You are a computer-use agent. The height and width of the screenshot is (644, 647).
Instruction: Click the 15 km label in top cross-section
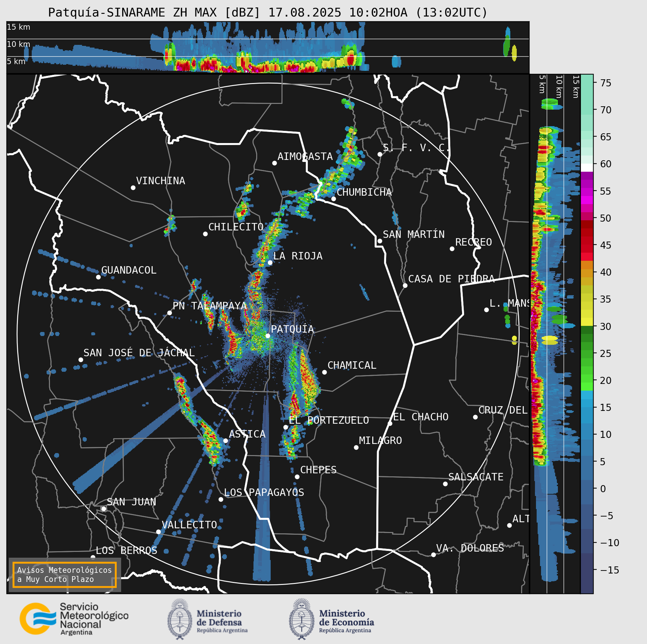tap(19, 27)
